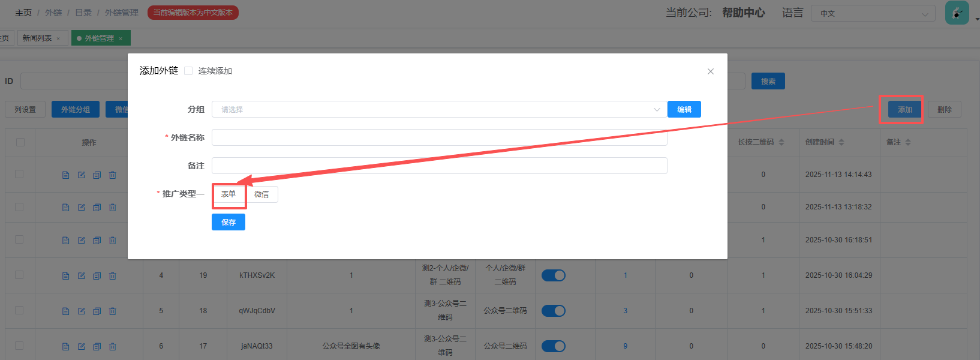Switch to the 新闻列表 tab
This screenshot has height=360, width=980.
click(37, 38)
